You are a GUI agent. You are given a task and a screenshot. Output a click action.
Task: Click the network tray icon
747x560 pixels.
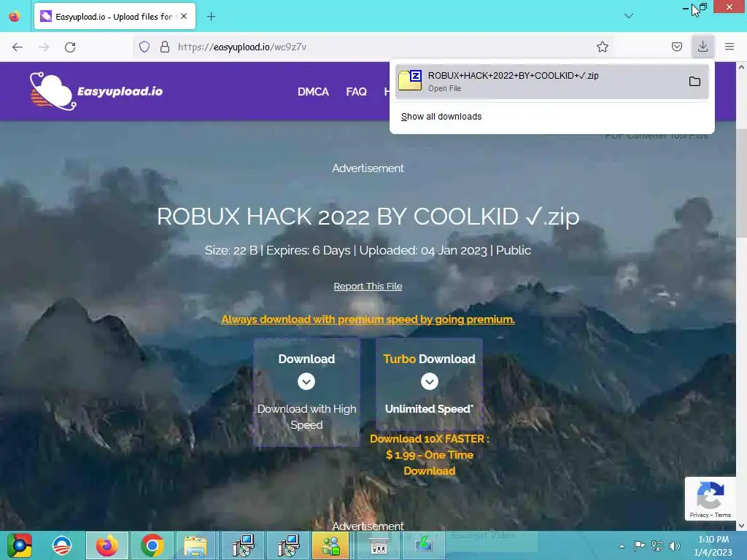click(x=657, y=545)
